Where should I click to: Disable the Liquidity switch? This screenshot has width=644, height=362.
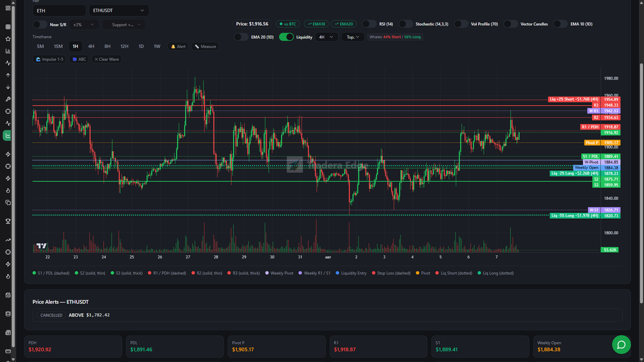287,37
